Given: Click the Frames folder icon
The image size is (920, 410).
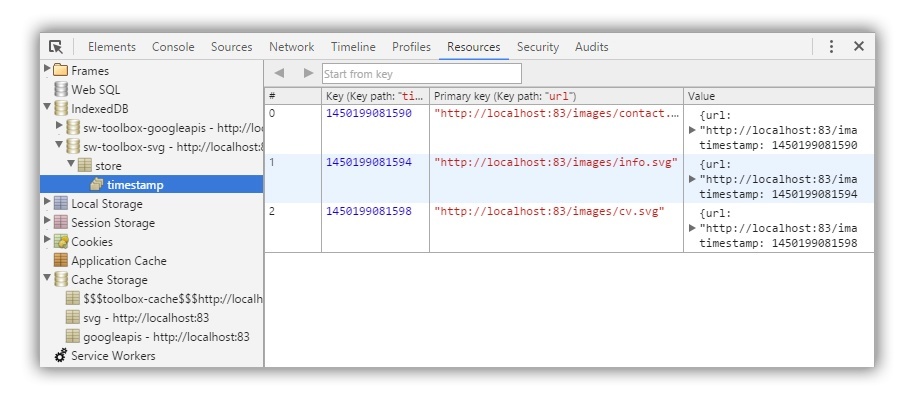Looking at the screenshot, I should 60,70.
